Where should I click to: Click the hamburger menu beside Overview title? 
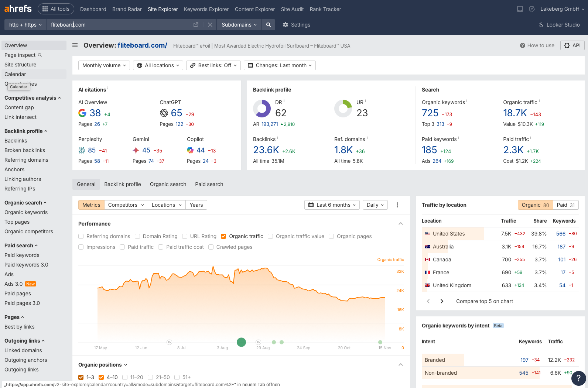pyautogui.click(x=75, y=45)
